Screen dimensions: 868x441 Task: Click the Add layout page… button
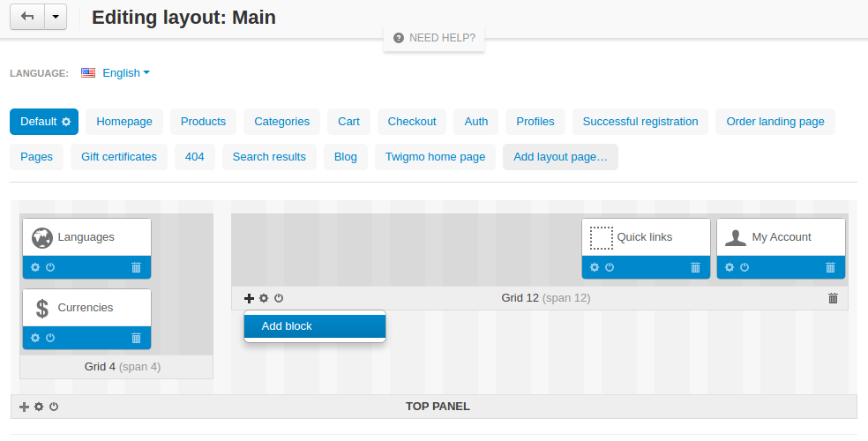coord(560,157)
